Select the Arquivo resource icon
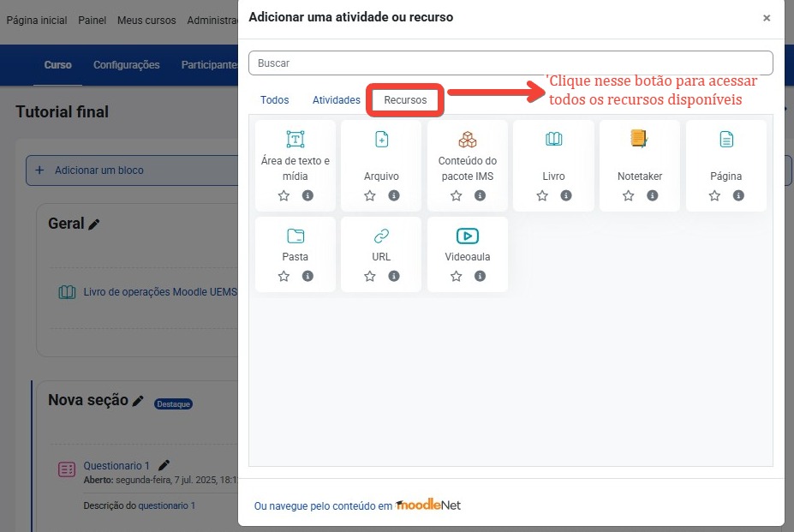 point(381,139)
